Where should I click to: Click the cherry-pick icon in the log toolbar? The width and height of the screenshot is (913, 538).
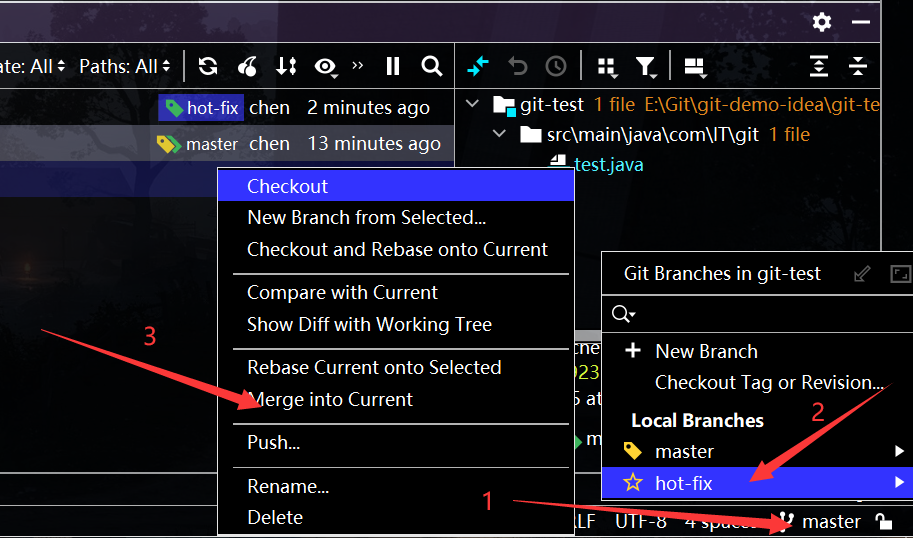click(x=247, y=66)
